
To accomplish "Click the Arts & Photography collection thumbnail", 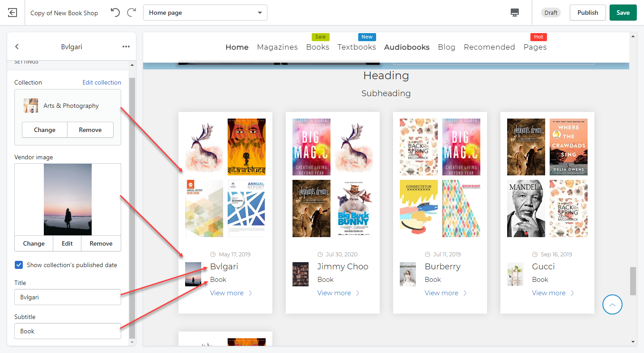I will [x=31, y=106].
